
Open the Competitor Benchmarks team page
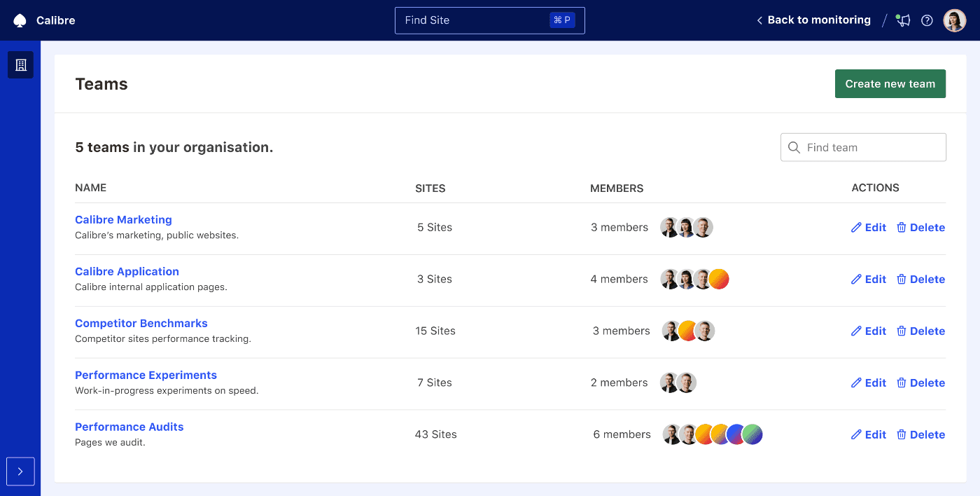[141, 323]
